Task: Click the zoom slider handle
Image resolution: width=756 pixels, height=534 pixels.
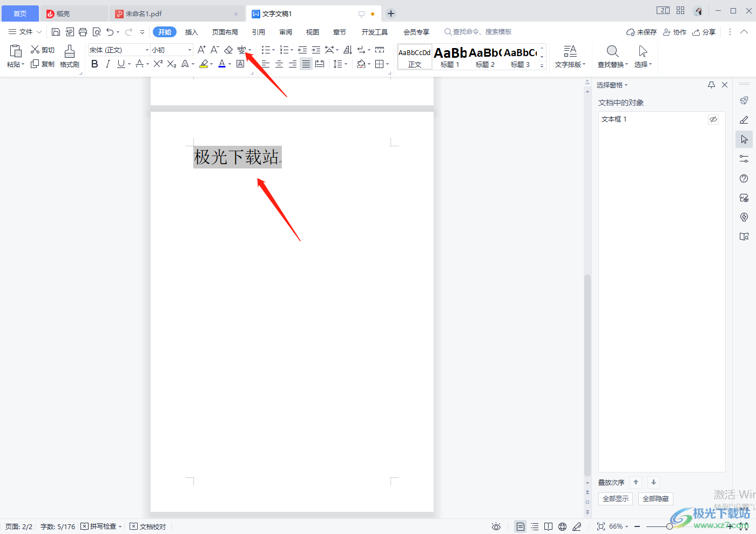Action: 670,526
